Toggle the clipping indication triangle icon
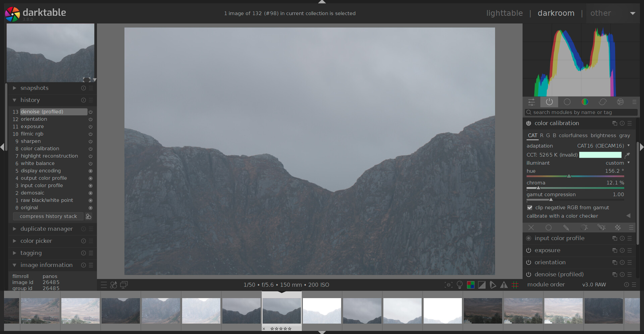644x334 pixels. tap(482, 285)
